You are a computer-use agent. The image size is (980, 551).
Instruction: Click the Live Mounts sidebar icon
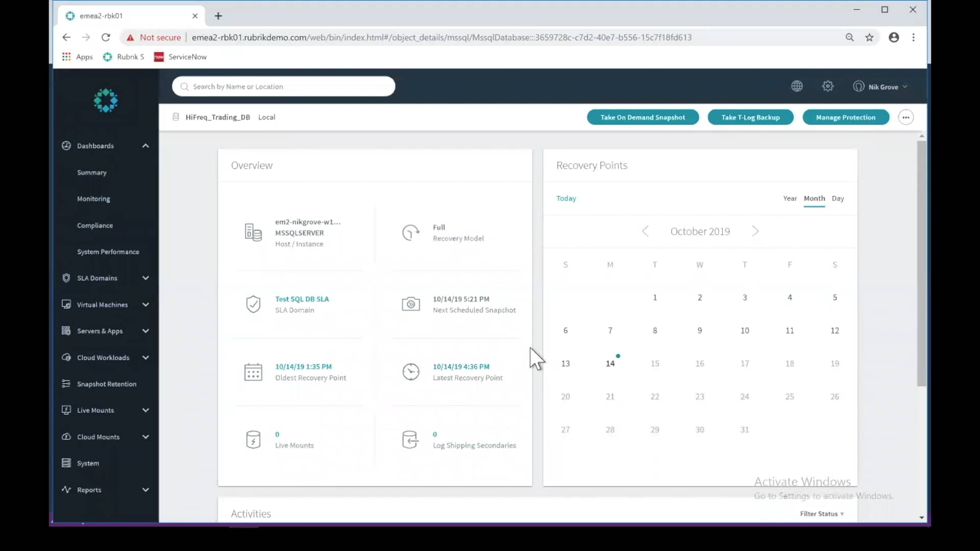[x=66, y=410]
